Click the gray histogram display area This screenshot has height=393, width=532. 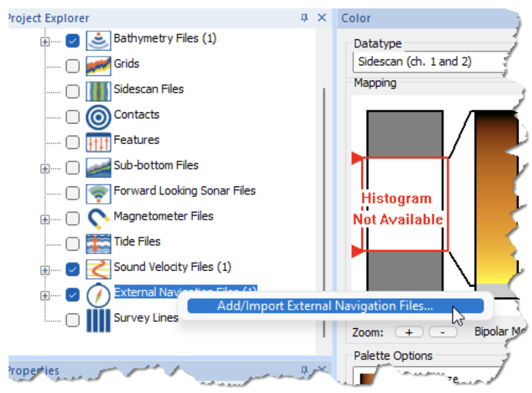pos(405,201)
